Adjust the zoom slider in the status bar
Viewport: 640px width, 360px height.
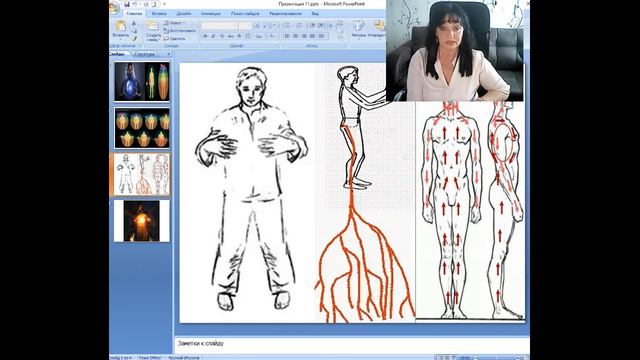pos(496,358)
